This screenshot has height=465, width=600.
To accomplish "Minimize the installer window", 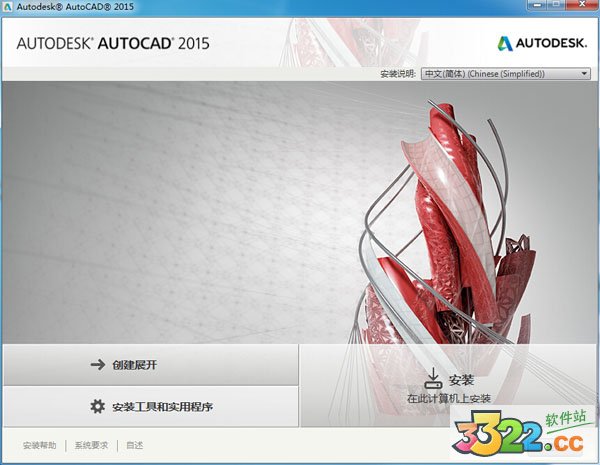I will click(x=538, y=5).
